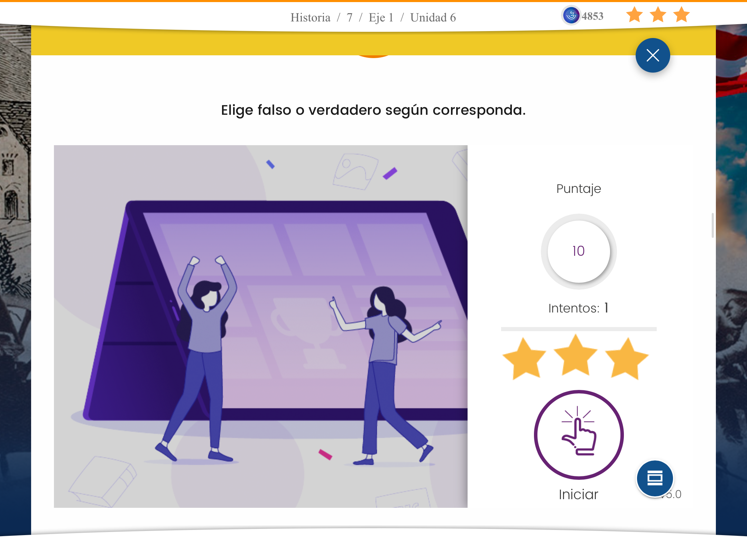Select the second orange header star
This screenshot has width=747, height=560.
coord(658,15)
